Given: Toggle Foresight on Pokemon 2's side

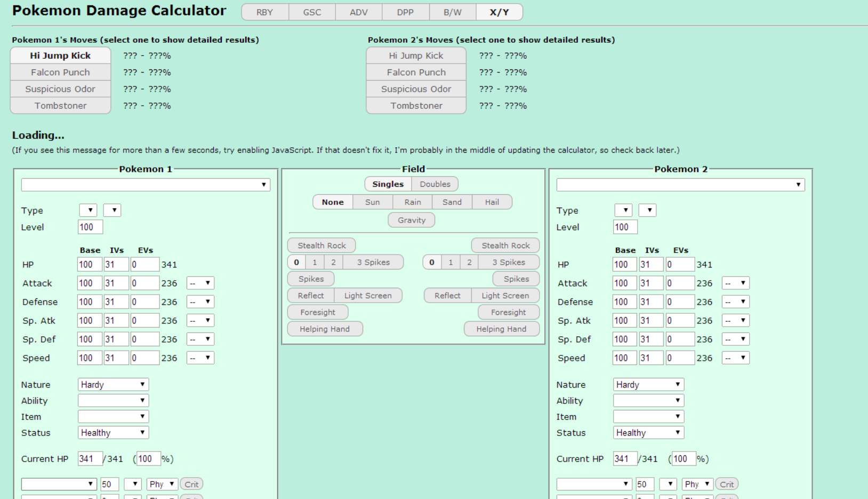Looking at the screenshot, I should (x=509, y=312).
